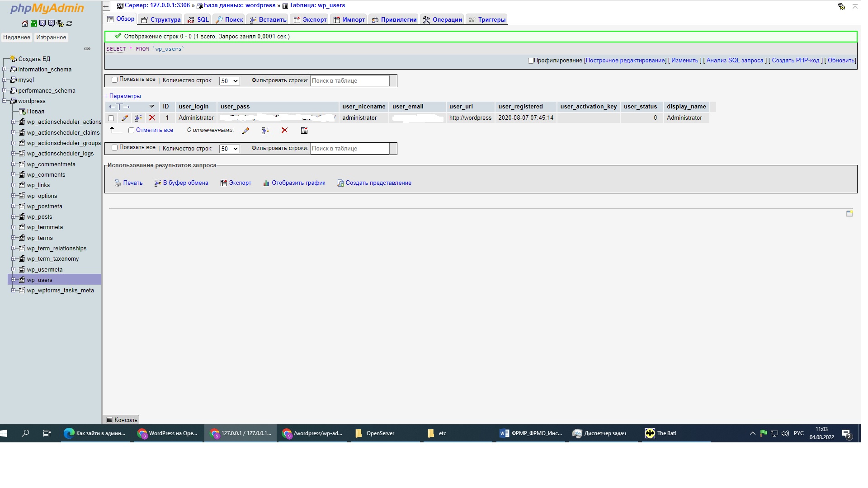Open the top row count dropdown showing 50
This screenshot has width=868, height=488.
(x=229, y=81)
